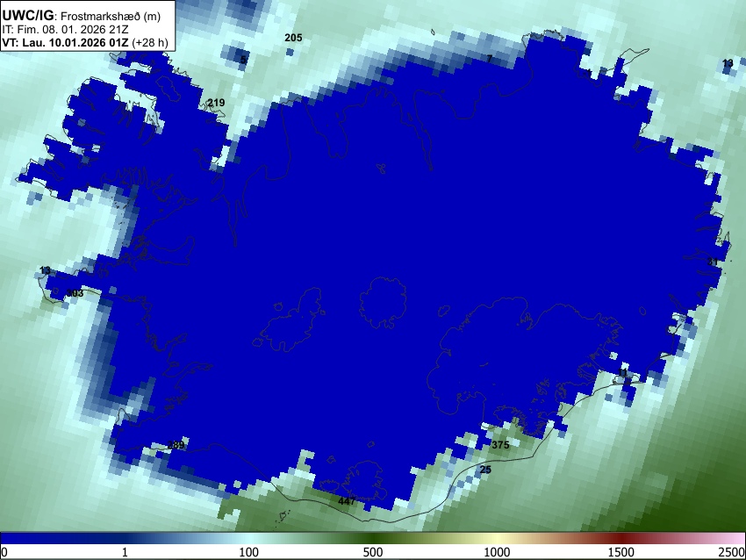Click the station value "289"

pyautogui.click(x=176, y=445)
